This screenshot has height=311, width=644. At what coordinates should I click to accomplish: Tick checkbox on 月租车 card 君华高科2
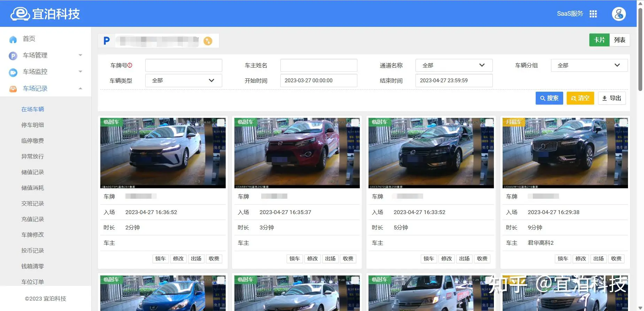[623, 122]
